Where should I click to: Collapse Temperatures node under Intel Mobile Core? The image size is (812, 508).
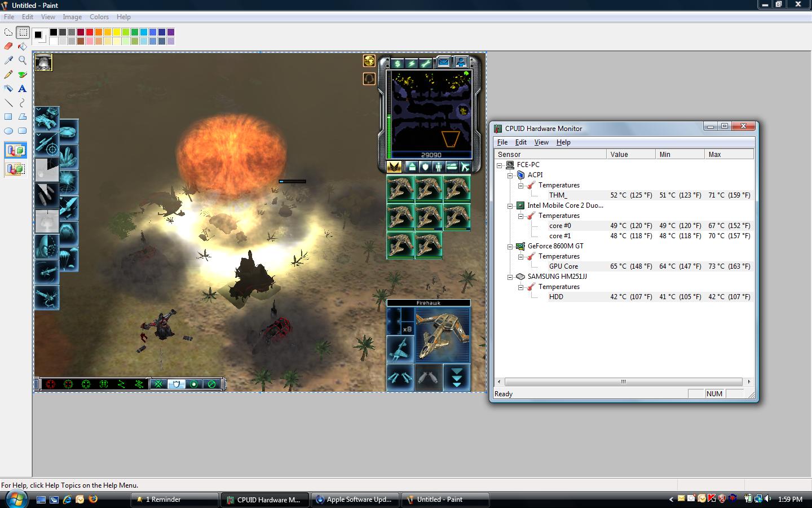(x=521, y=216)
